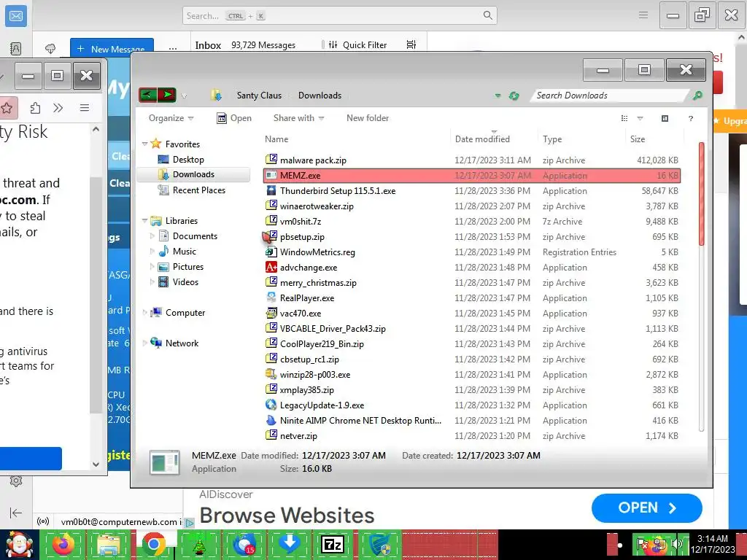Collapse Thunderbird spaces toolbar arrow
747x560 pixels.
coord(16,513)
